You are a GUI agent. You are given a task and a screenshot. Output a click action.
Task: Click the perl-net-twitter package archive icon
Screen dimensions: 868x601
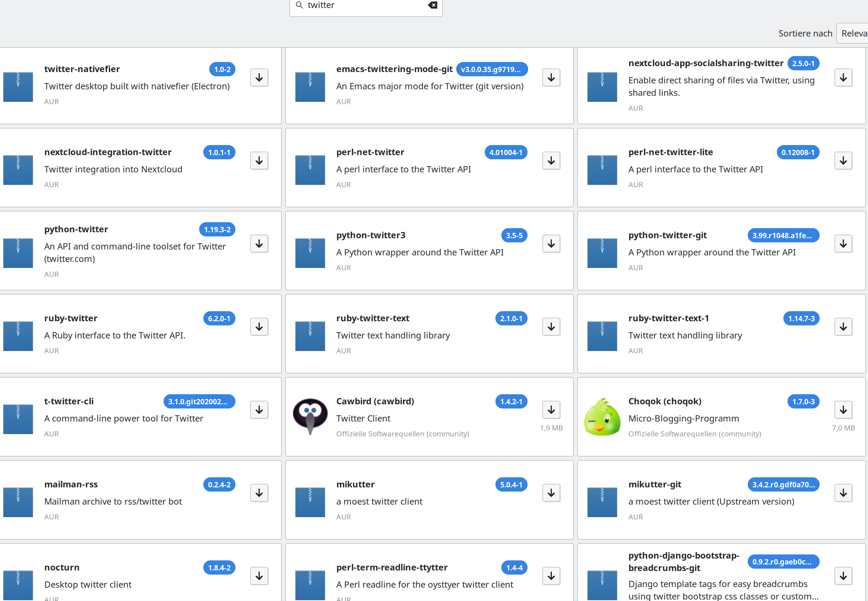[x=310, y=170]
